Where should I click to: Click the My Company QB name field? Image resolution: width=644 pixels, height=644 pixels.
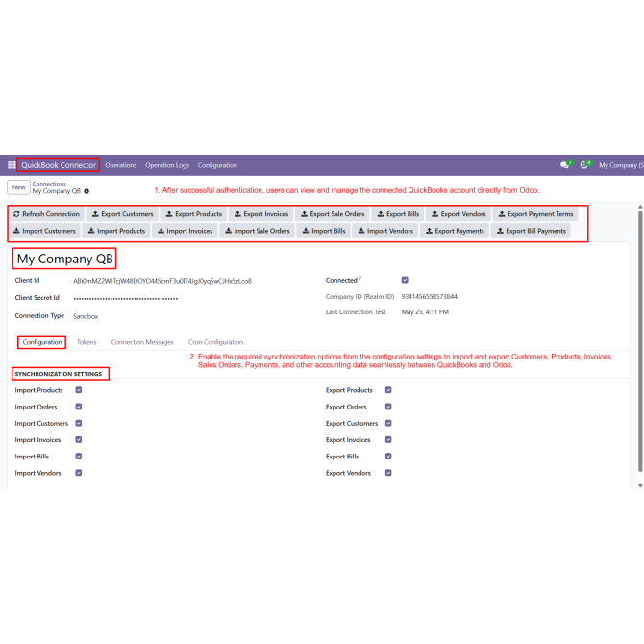pos(65,259)
